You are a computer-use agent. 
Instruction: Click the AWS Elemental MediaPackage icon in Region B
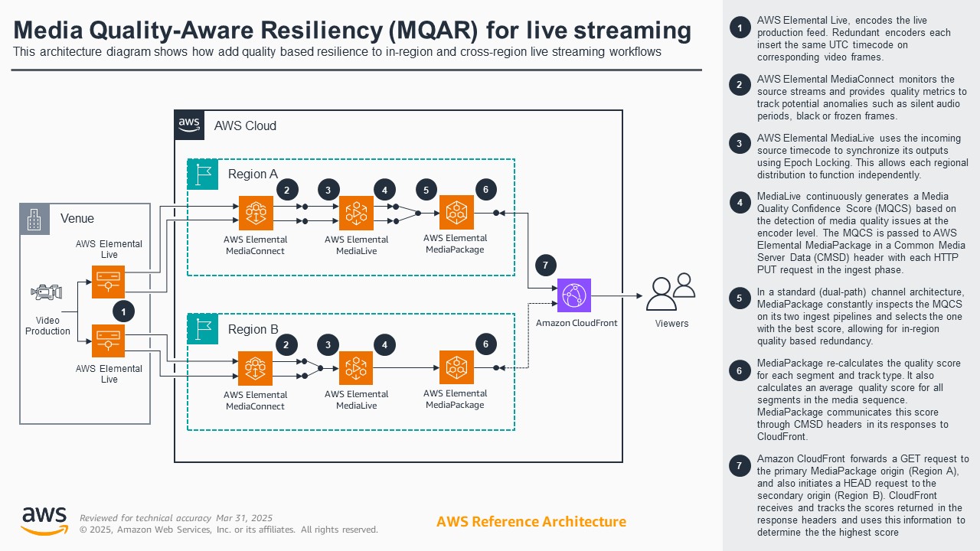pos(457,368)
